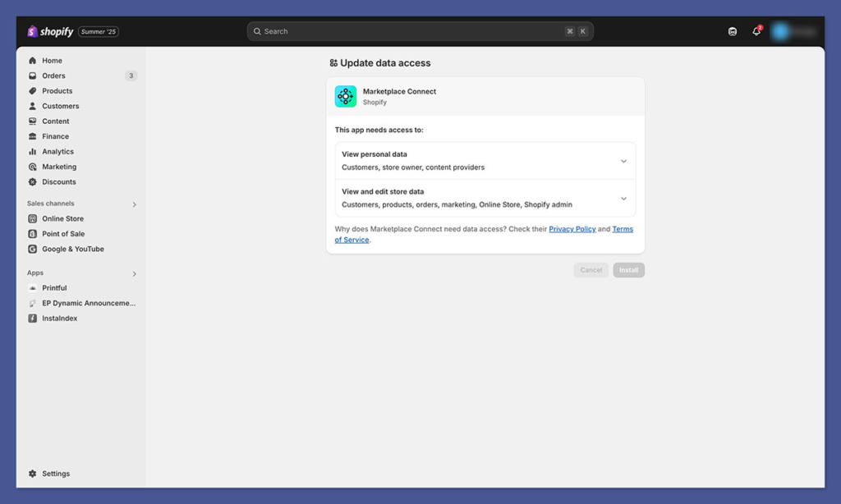Open the Printful app
This screenshot has height=504, width=841.
(53, 287)
